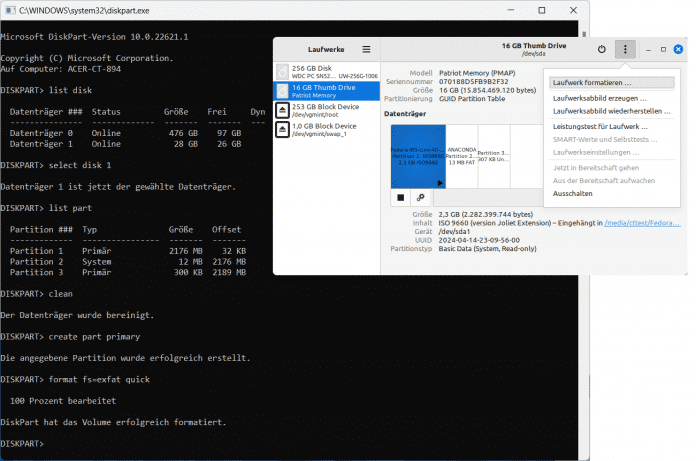Open the Laufwerke hamburger menu
This screenshot has width=696, height=461.
(x=367, y=49)
